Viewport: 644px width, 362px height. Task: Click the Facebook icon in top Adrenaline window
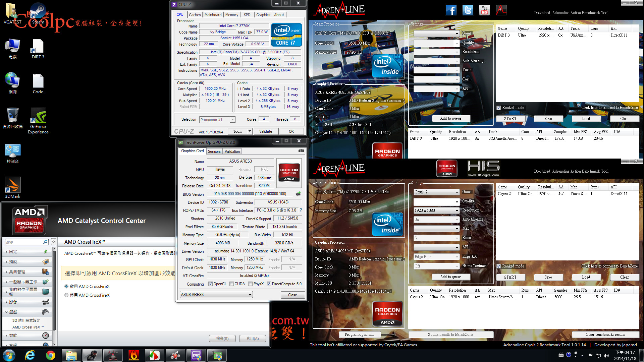tap(451, 10)
